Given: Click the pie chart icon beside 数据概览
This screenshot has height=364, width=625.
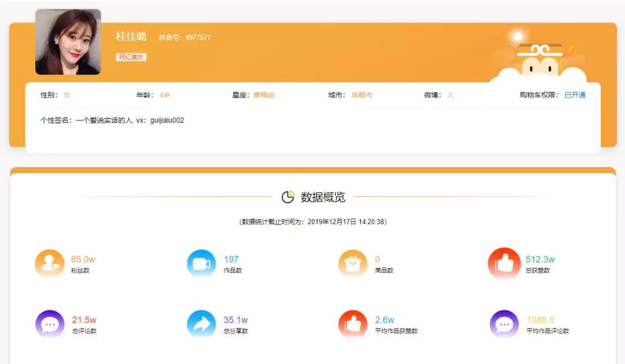Looking at the screenshot, I should click(288, 197).
